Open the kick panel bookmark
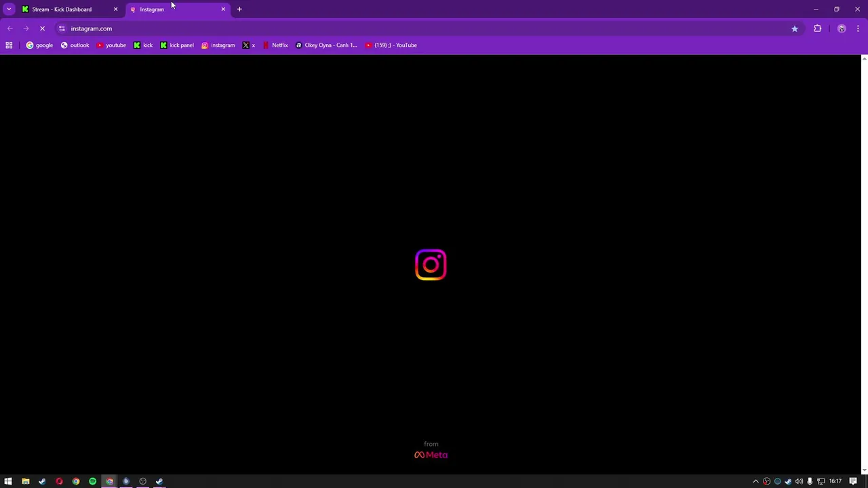Screen dimensions: 868x488 (x=177, y=45)
